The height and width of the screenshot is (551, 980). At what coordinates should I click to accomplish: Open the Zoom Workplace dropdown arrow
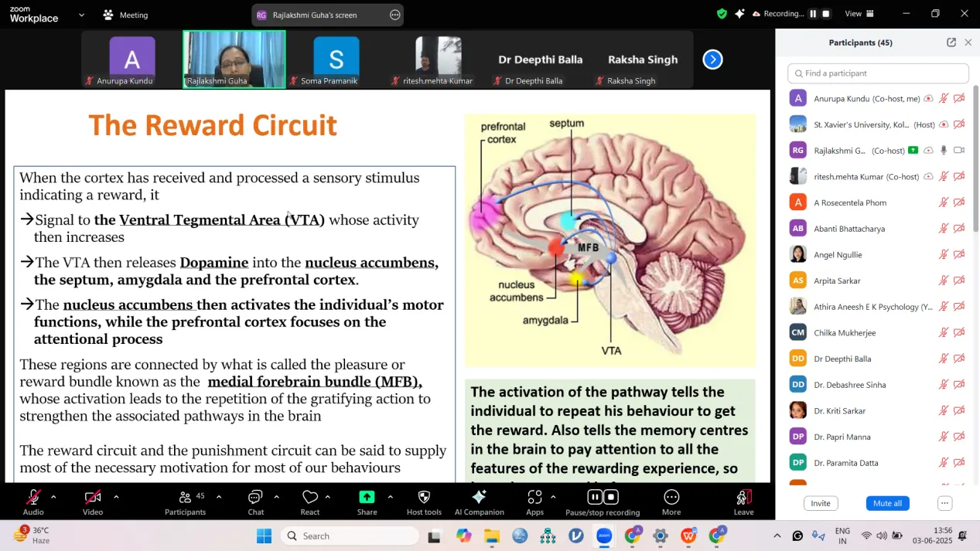point(81,15)
